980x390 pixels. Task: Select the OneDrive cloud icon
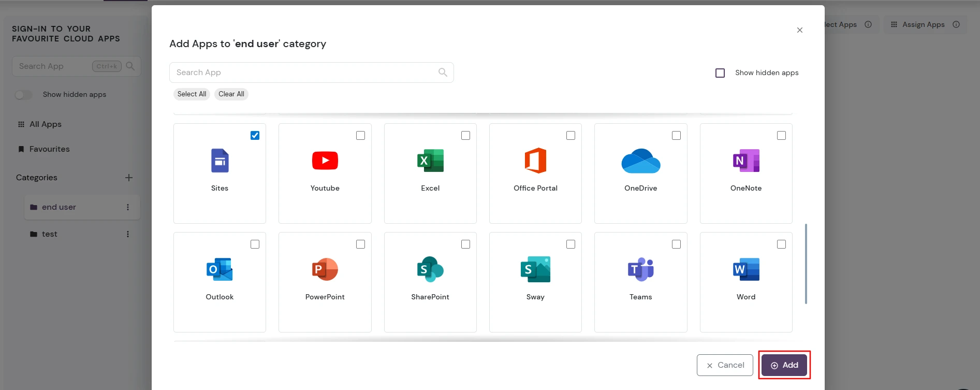640,161
